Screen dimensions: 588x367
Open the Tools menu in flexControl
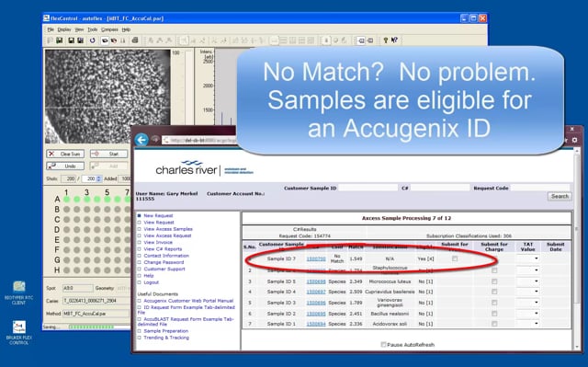coord(92,29)
